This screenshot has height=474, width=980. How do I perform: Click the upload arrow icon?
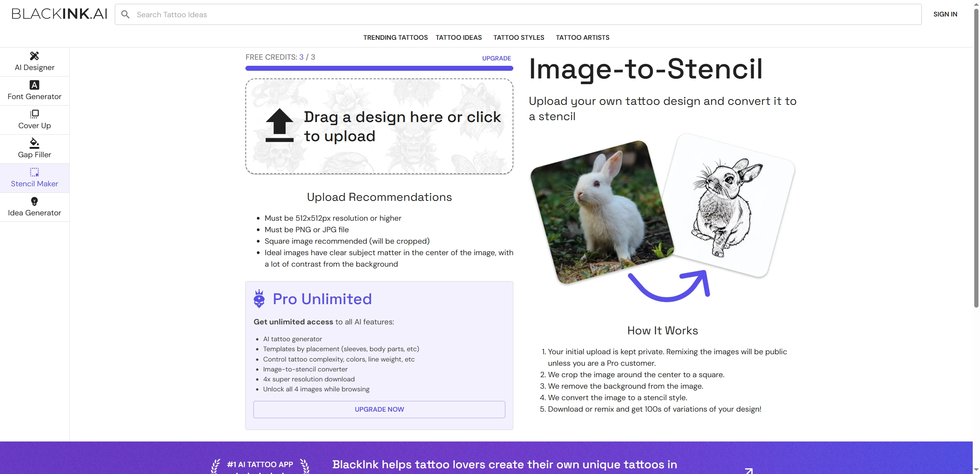click(x=279, y=125)
